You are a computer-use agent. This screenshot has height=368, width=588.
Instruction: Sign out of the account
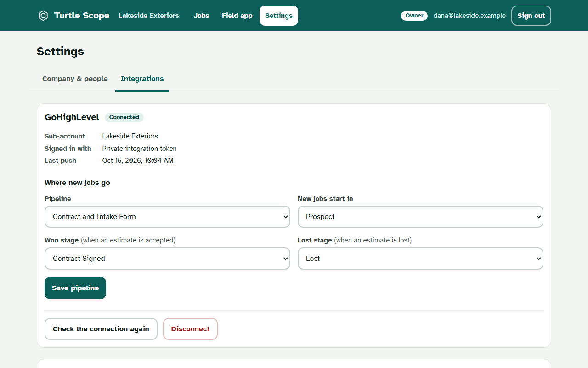tap(531, 16)
